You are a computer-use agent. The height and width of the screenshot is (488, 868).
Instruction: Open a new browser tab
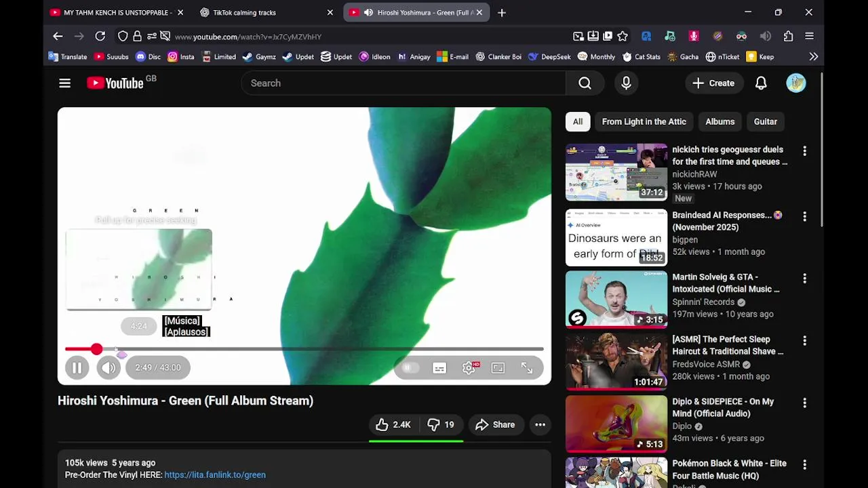click(502, 12)
